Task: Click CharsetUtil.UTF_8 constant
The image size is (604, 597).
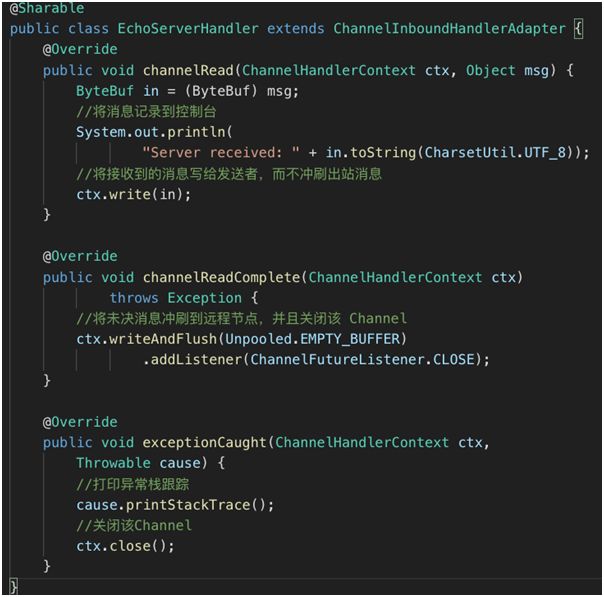Action: click(495, 153)
